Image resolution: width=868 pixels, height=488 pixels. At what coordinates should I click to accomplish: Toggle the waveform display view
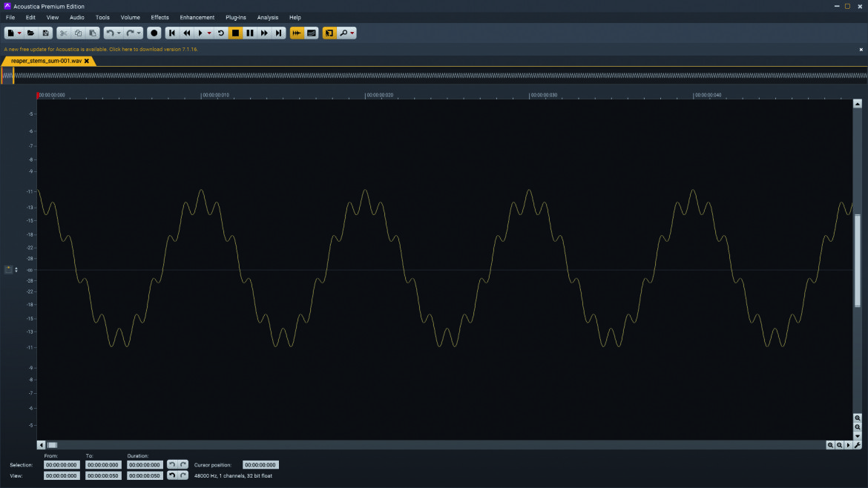(x=297, y=33)
